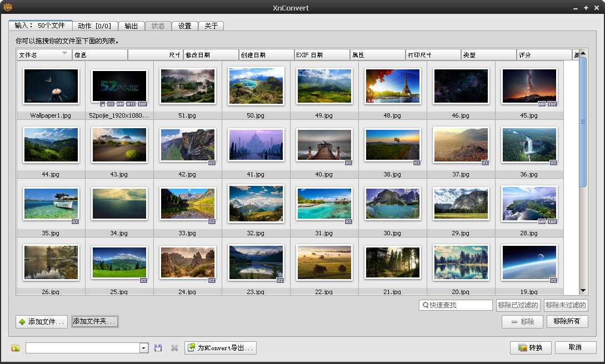The image size is (605, 364).
Task: Select the Wallpaper1.jpg thumbnail
Action: click(x=51, y=86)
